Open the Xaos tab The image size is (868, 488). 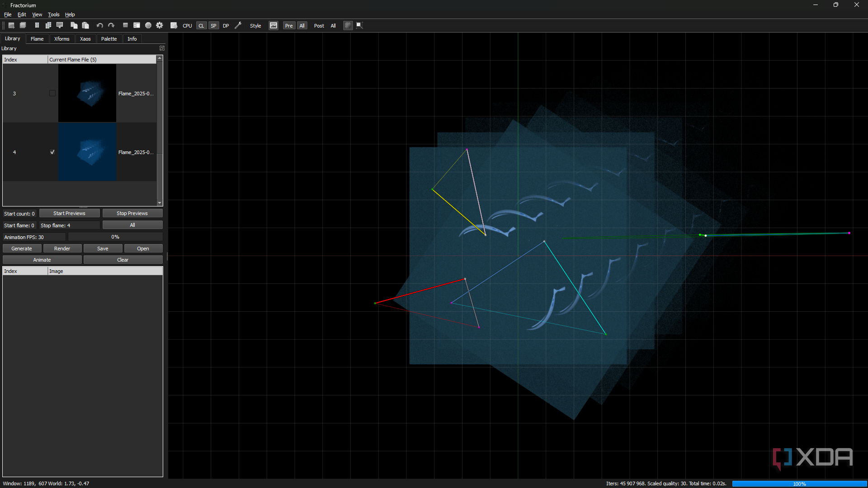(x=85, y=39)
